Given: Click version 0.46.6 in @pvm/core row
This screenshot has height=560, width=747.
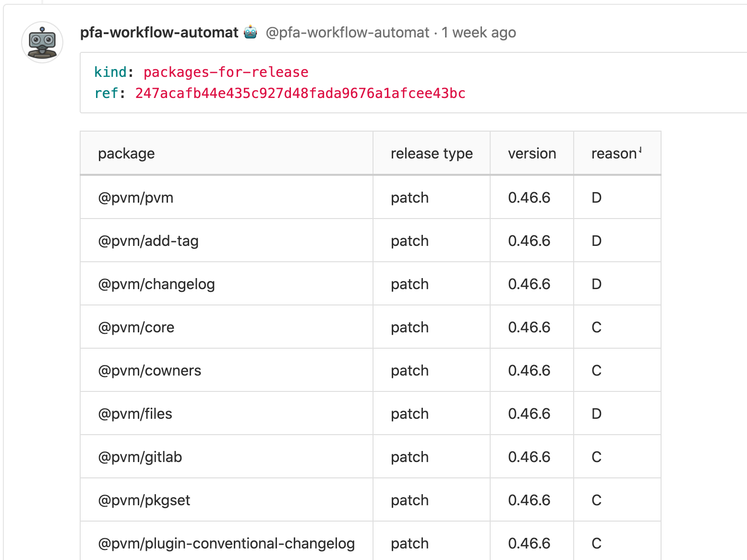Looking at the screenshot, I should pos(529,327).
